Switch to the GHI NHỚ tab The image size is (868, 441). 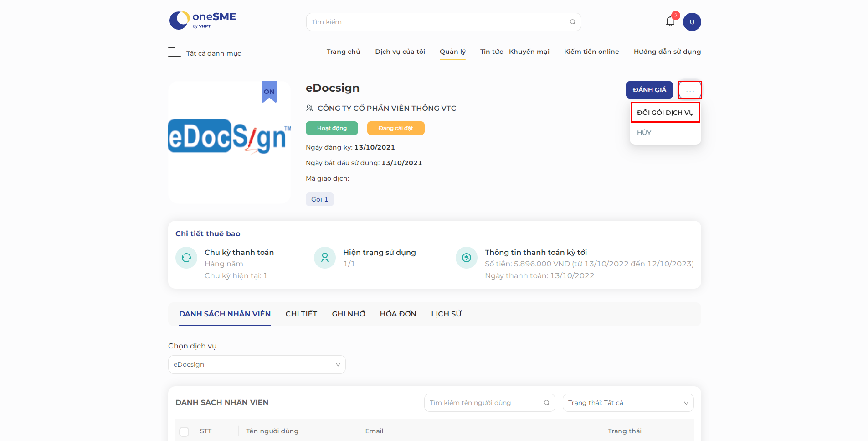(349, 314)
